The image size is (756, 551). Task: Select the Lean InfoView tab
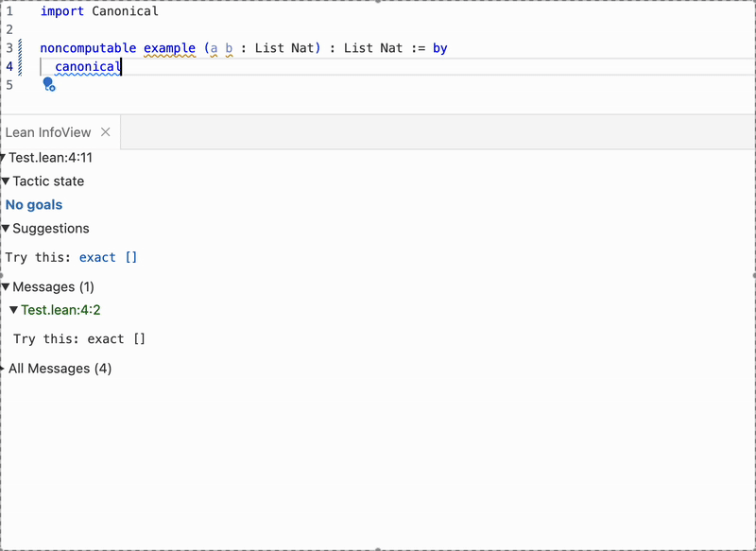point(49,132)
